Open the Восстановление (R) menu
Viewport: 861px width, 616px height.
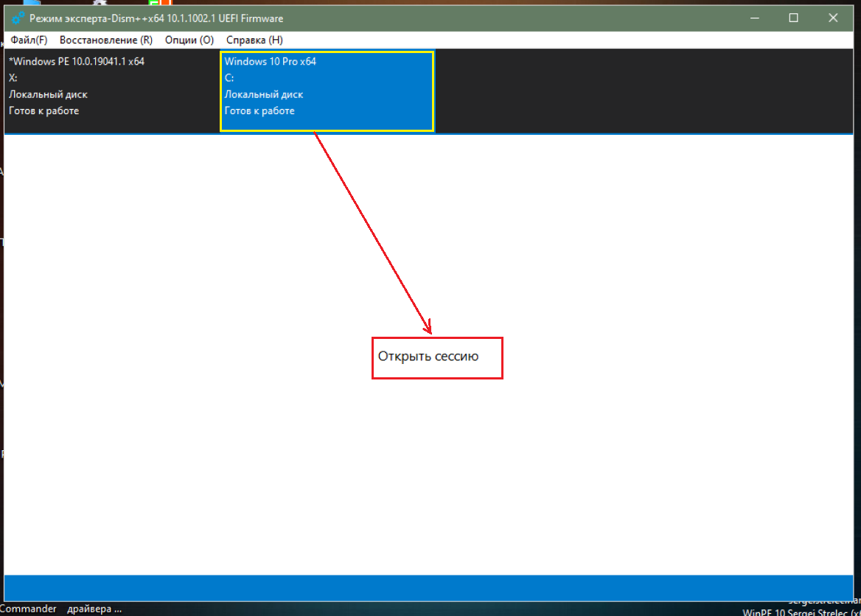(x=106, y=40)
